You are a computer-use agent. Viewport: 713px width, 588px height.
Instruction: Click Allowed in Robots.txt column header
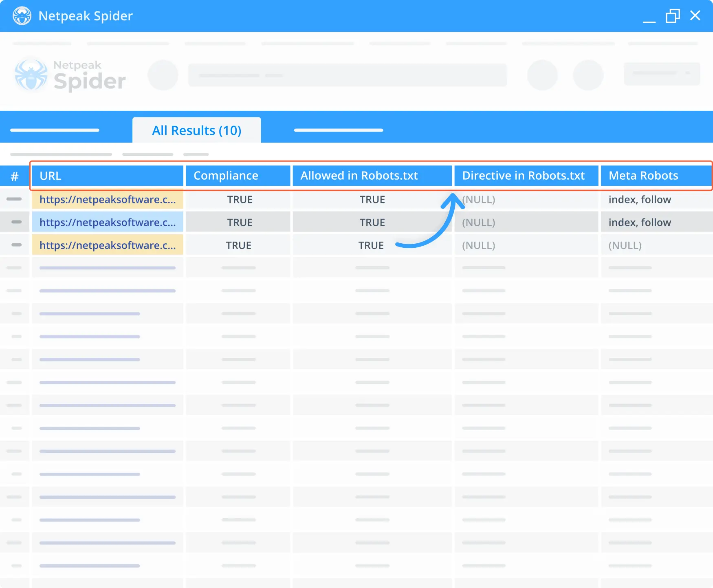pos(372,176)
